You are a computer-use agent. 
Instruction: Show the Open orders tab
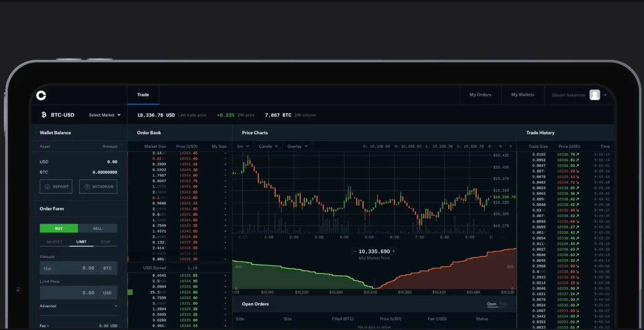[x=492, y=304]
